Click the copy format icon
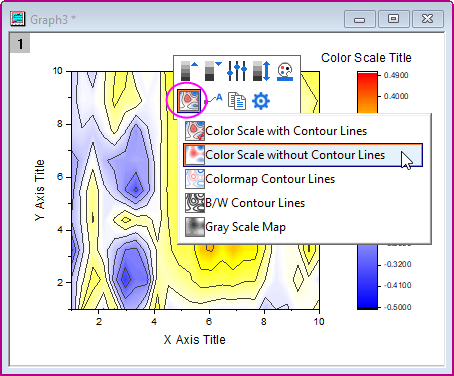This screenshot has height=376, width=454. click(x=237, y=101)
